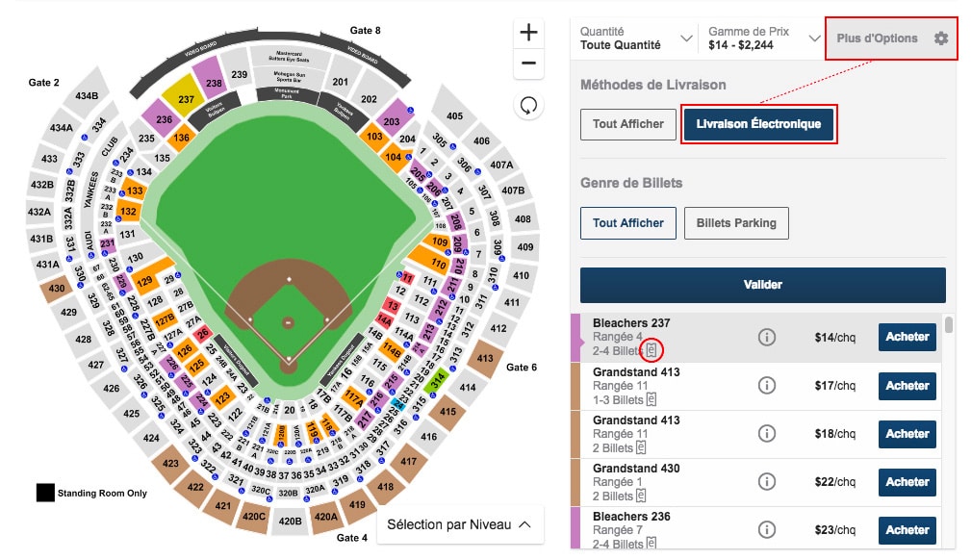The height and width of the screenshot is (560, 971).
Task: Select Livraison Électronique delivery method
Action: point(758,124)
